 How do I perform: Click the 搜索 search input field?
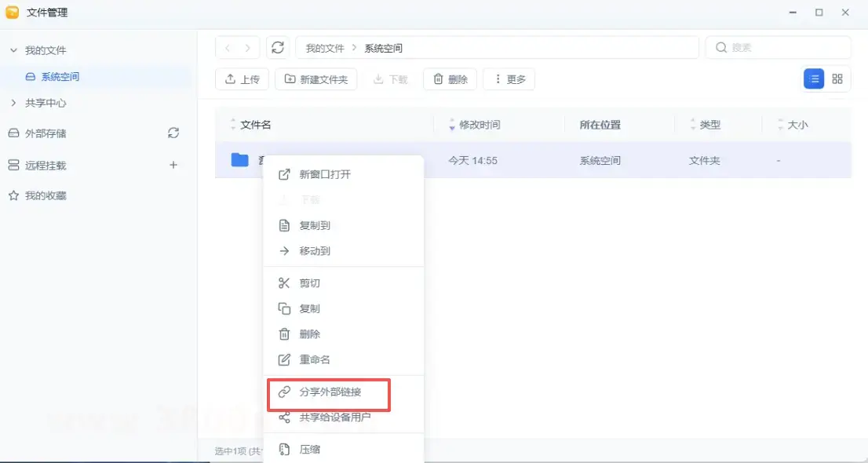point(785,48)
